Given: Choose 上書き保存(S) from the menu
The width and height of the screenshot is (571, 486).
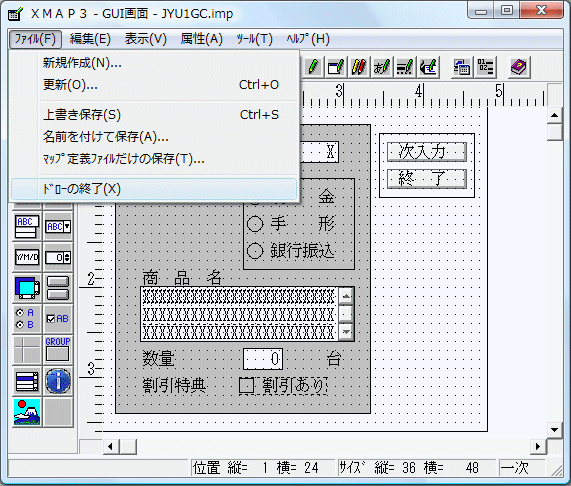Looking at the screenshot, I should (154, 115).
